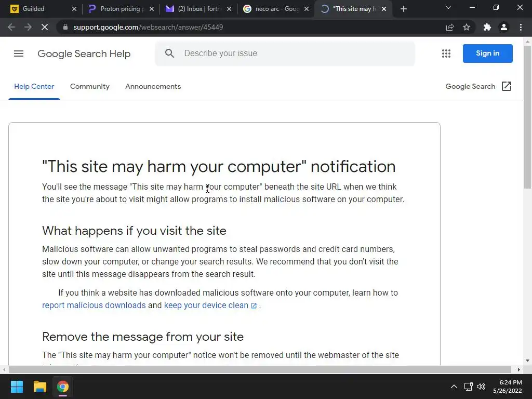Click the scroll down arrow

(x=527, y=361)
